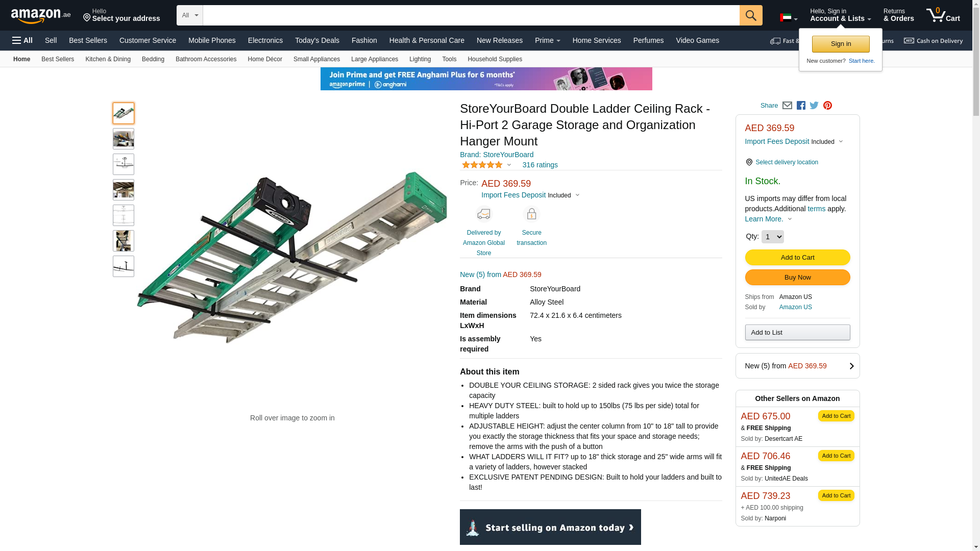Image resolution: width=980 pixels, height=551 pixels.
Task: Click the magnifying glass search button
Action: [x=750, y=15]
